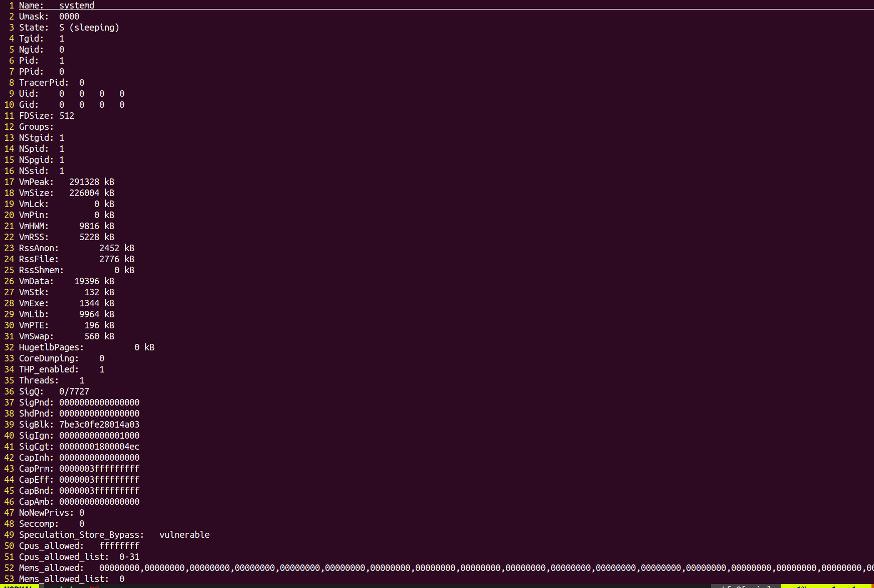
Task: Click the 'S (sleeping)' state value
Action: click(89, 28)
